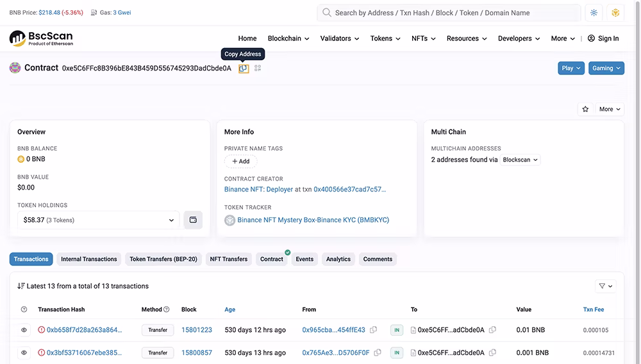
Task: Open the Contract tab
Action: (x=271, y=259)
